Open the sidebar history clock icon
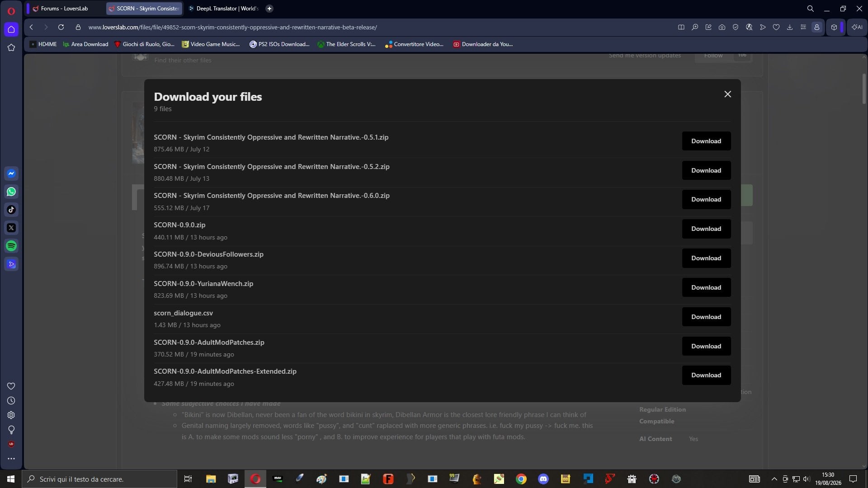Image resolution: width=868 pixels, height=488 pixels. pyautogui.click(x=11, y=401)
